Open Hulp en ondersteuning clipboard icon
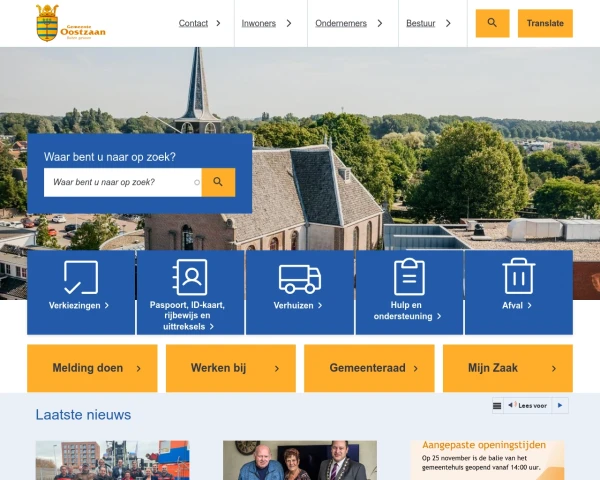 [x=409, y=277]
